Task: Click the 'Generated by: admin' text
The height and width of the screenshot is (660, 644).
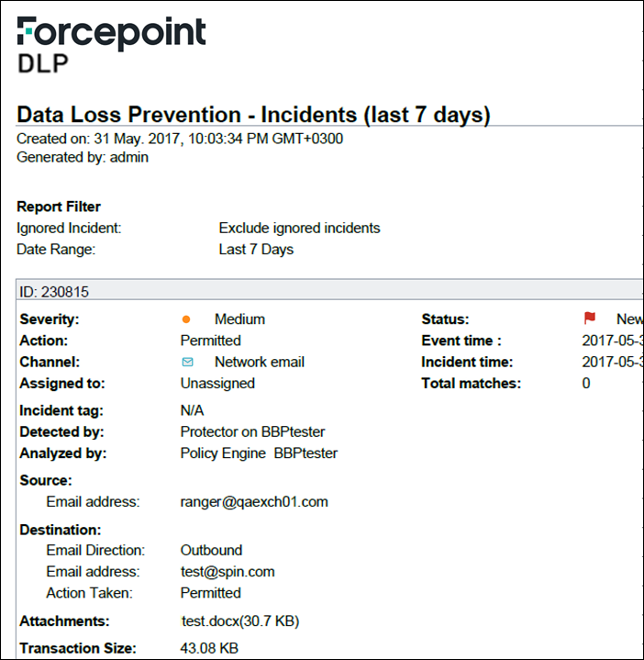Action: pos(83,157)
